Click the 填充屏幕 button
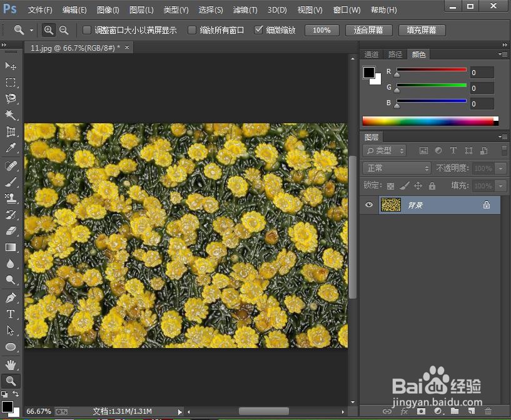Viewport: 511px width, 420px height. coord(422,30)
